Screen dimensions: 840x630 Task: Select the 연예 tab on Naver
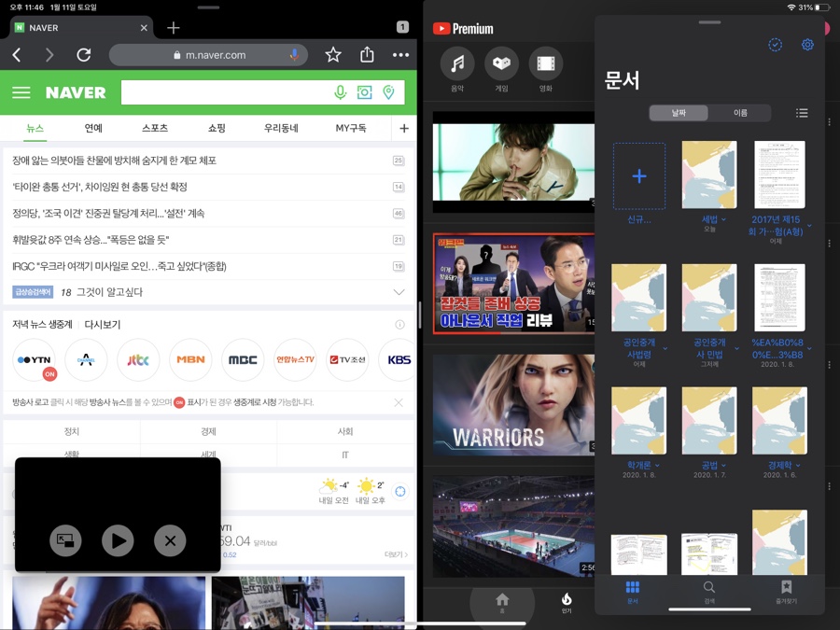pos(93,128)
